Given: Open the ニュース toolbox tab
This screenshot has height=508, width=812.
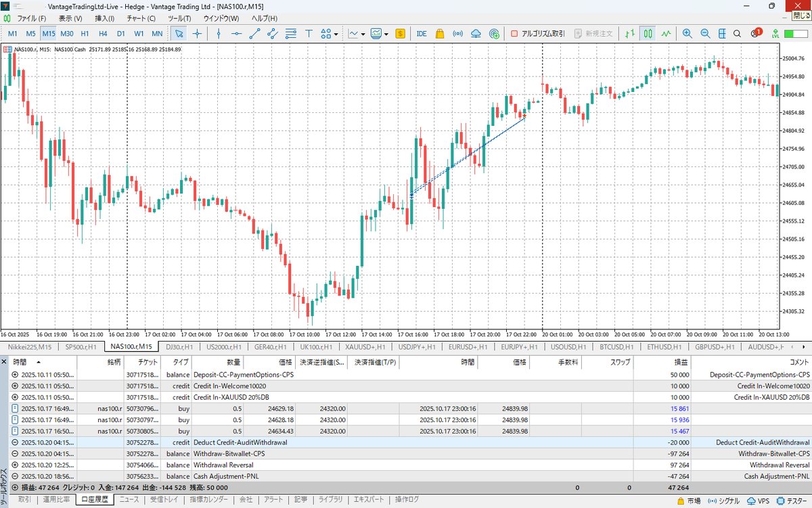Looking at the screenshot, I should (x=129, y=499).
